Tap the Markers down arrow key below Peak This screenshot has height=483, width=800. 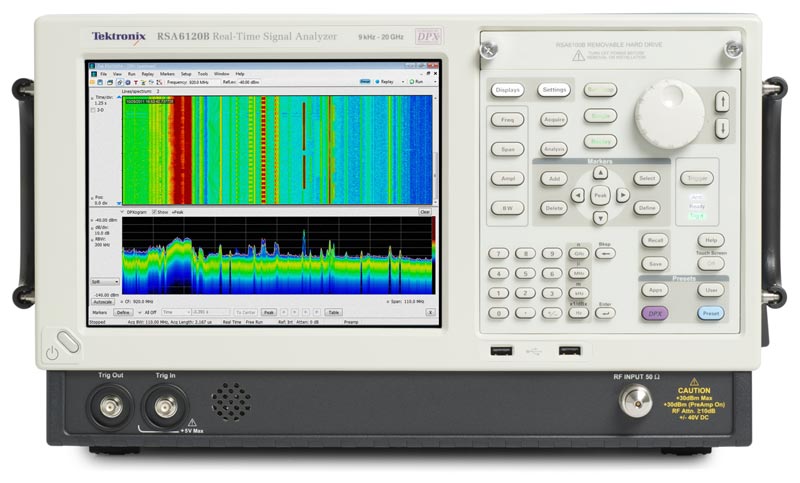[601, 218]
